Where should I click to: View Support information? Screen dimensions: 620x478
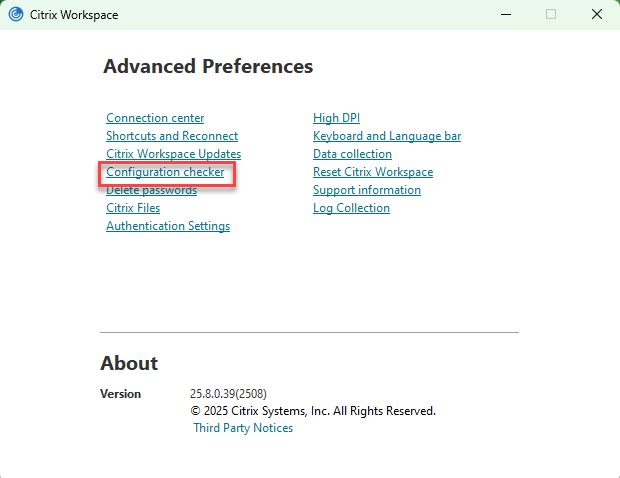[x=366, y=190]
